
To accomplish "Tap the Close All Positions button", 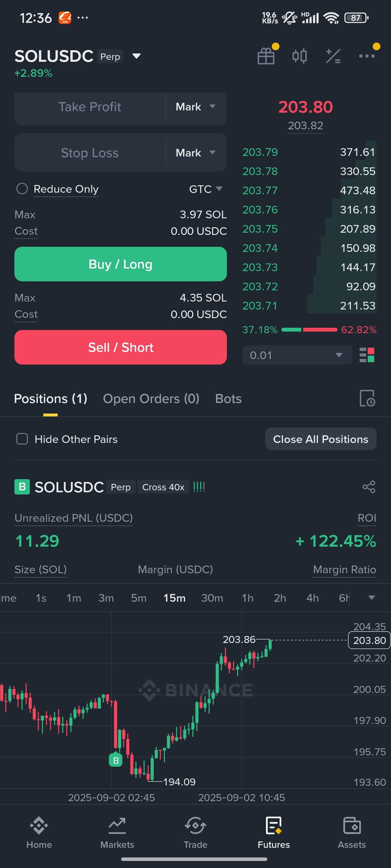I will pyautogui.click(x=320, y=439).
